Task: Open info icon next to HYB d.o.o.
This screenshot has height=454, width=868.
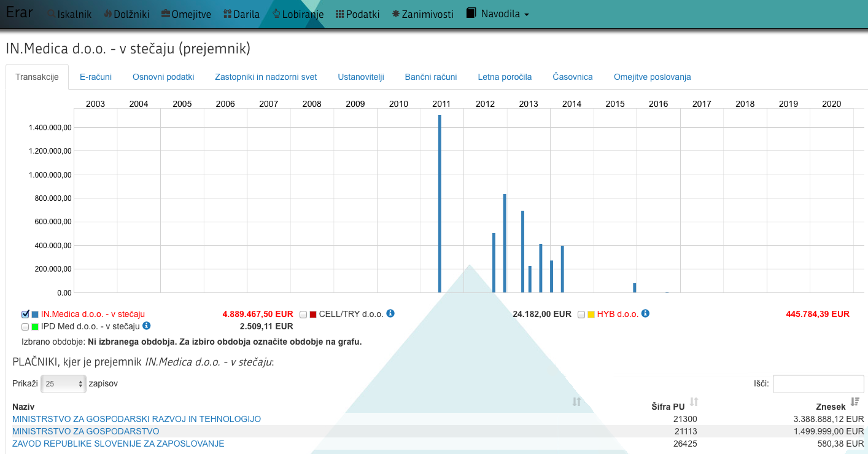Action: 645,313
